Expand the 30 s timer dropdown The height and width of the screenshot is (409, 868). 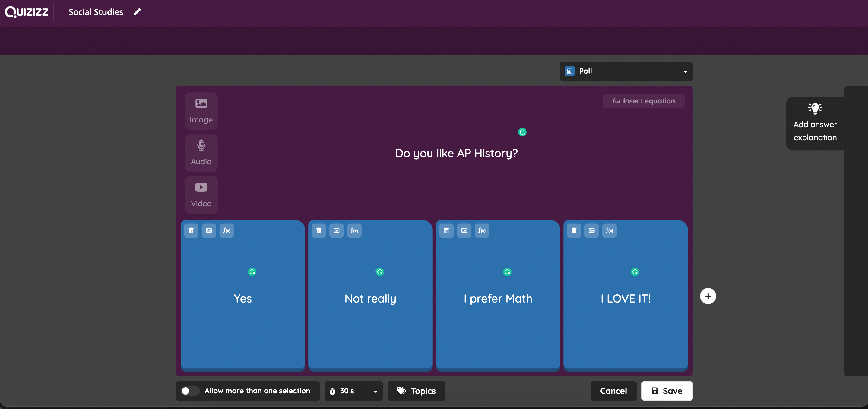pyautogui.click(x=353, y=391)
